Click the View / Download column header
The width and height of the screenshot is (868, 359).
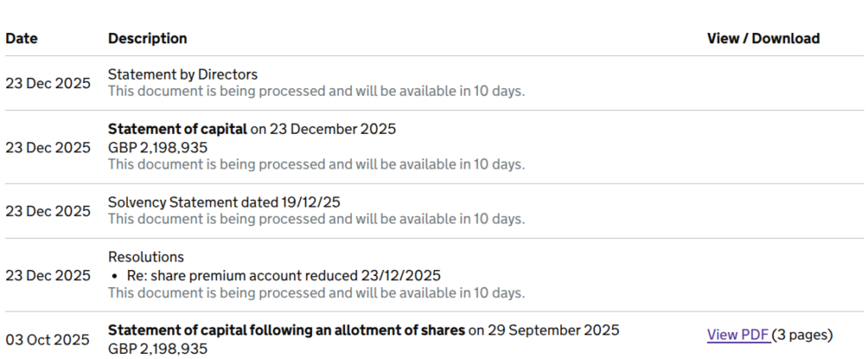click(763, 38)
